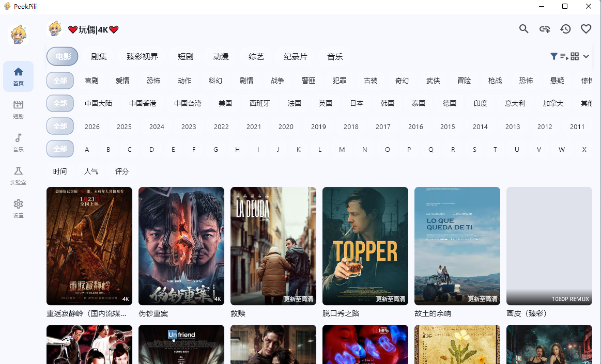Open the 重返寂静岭 movie poster
Image resolution: width=601 pixels, height=364 pixels.
pyautogui.click(x=89, y=246)
